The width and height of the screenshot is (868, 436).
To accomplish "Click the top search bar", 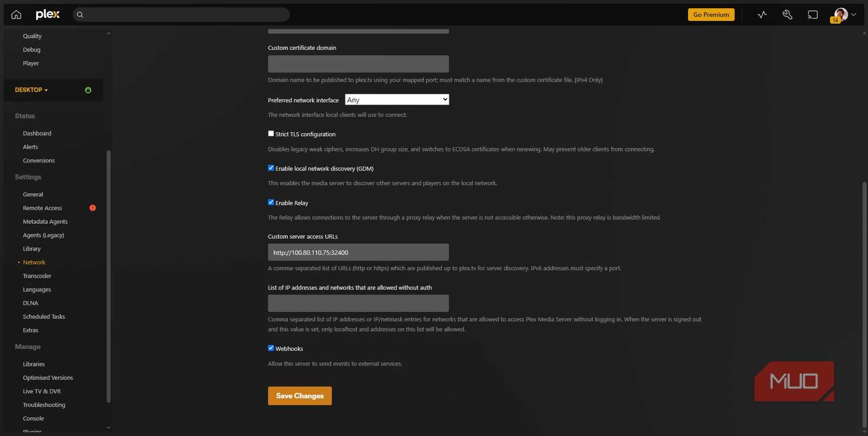I will pos(181,15).
